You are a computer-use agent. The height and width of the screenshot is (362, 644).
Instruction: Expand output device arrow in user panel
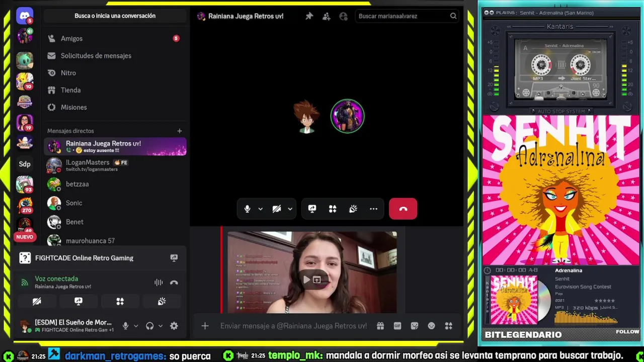click(160, 326)
